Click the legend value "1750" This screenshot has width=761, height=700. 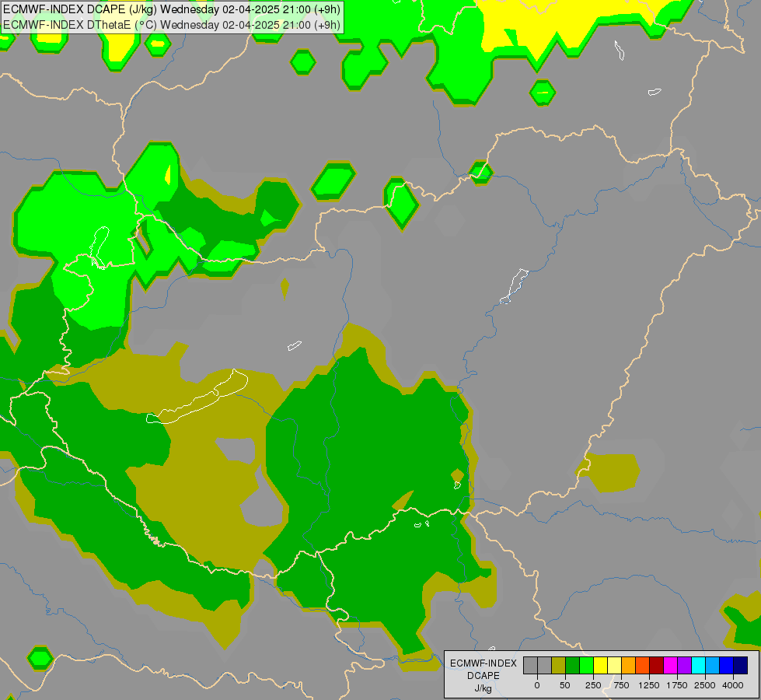point(677,685)
